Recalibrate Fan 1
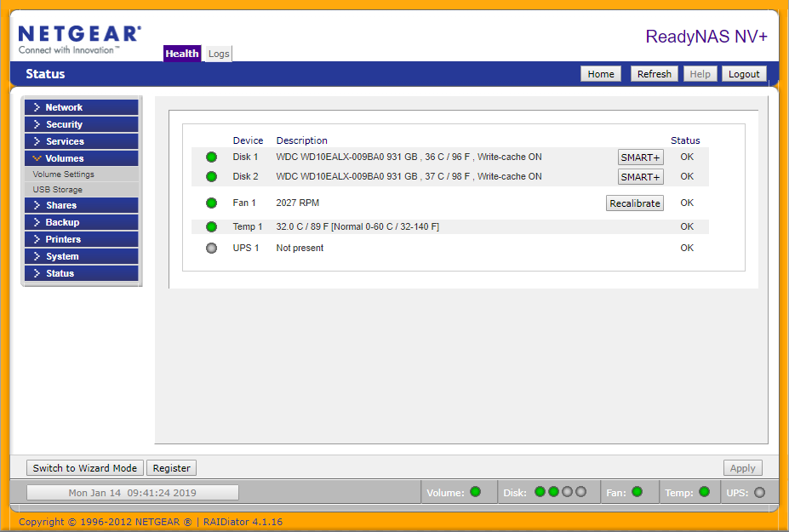Image resolution: width=789 pixels, height=532 pixels. click(x=635, y=203)
